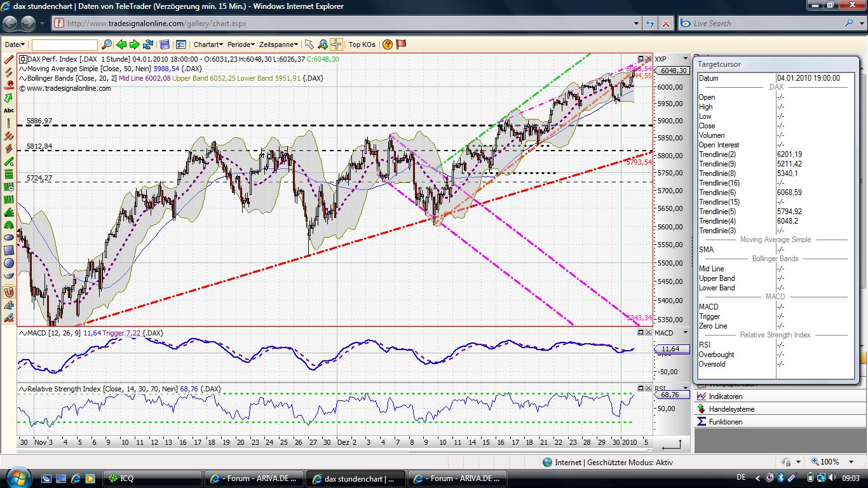Click the magnifier search icon beside symbol field
The width and height of the screenshot is (868, 488).
click(106, 44)
